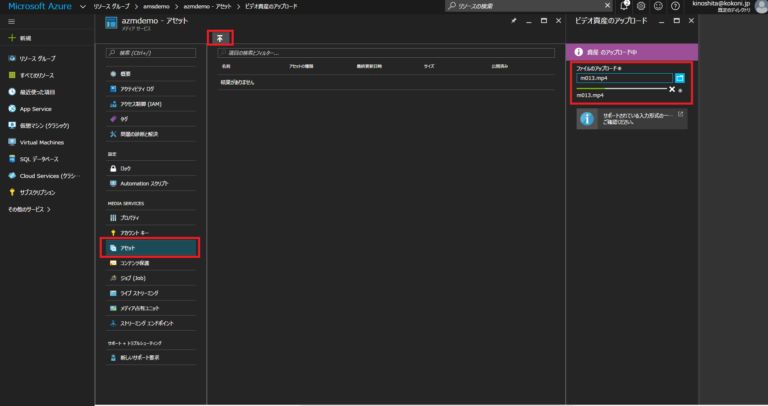
Task: Focus the blade menu 検索 (Ctrl+/) field
Action: (151, 52)
